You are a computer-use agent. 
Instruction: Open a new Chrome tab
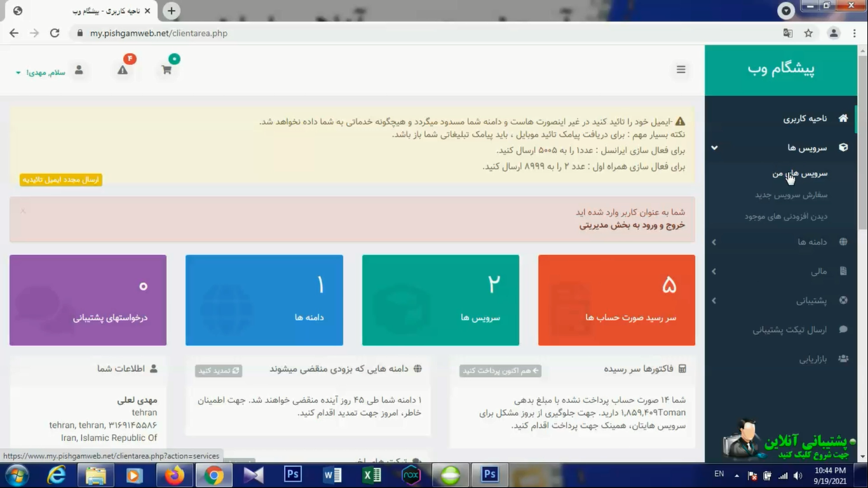coord(172,11)
